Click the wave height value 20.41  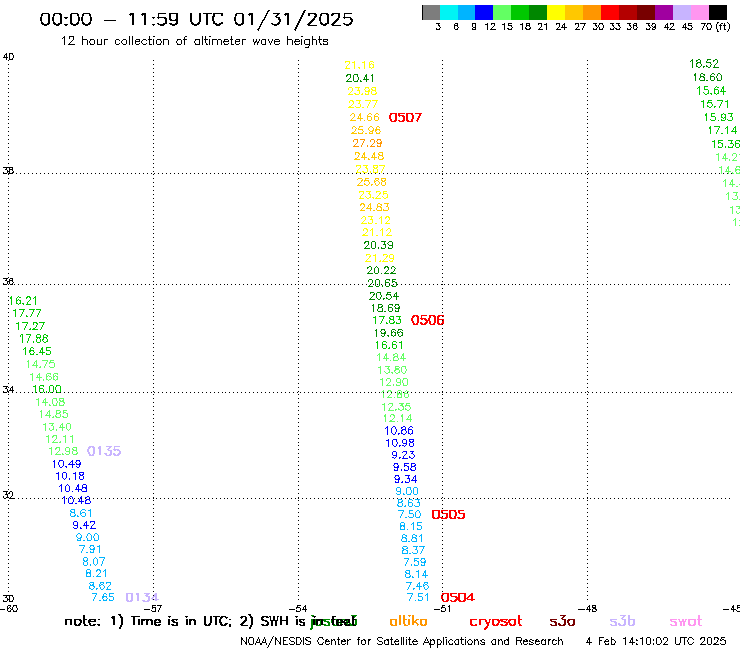[x=360, y=78]
